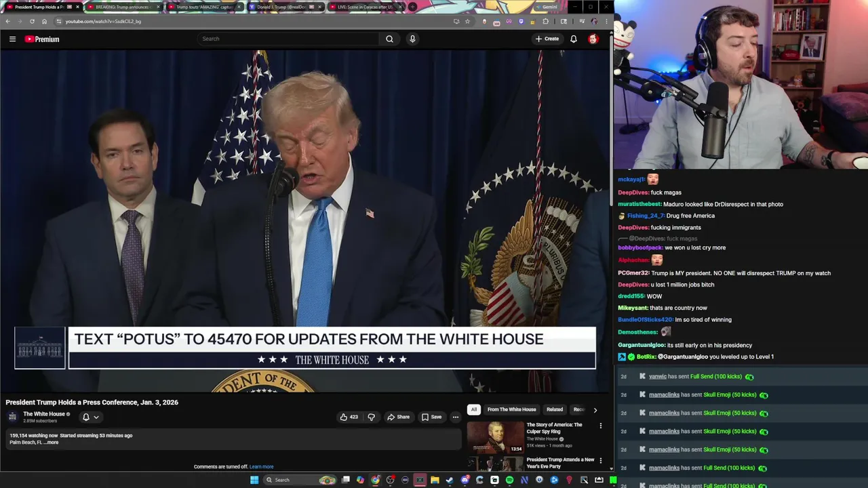Switch to the 'Donald J. Trump (@realDon' tab
This screenshot has width=868, height=488.
click(284, 7)
